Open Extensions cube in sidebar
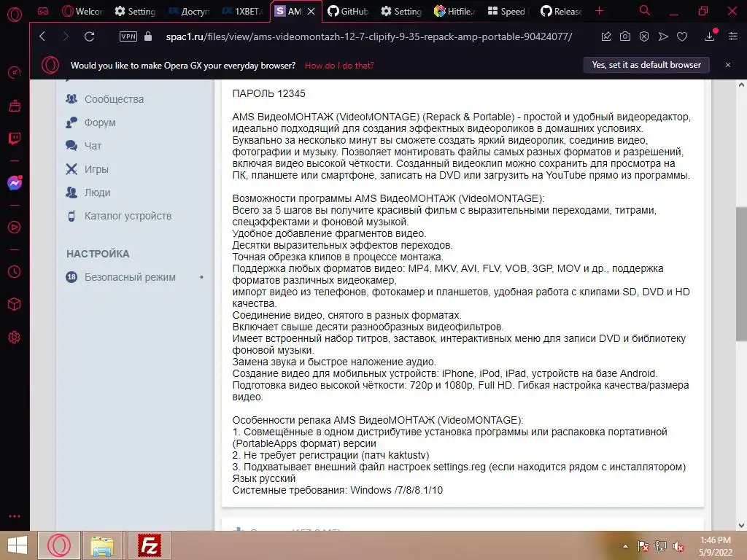The width and height of the screenshot is (747, 560). point(15,304)
